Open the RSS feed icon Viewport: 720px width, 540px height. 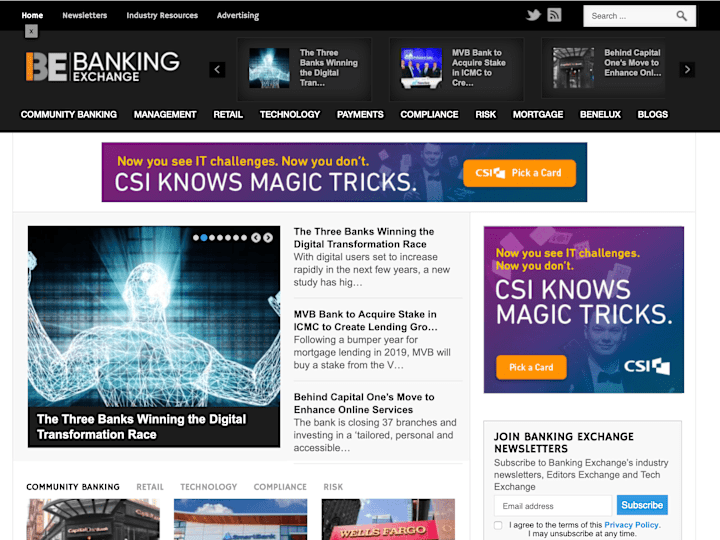(x=554, y=15)
